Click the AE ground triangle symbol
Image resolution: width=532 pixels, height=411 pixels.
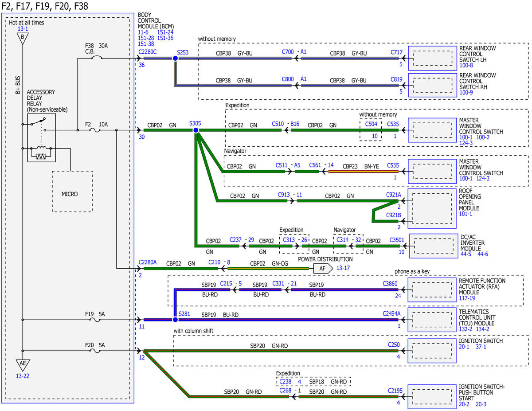[x=22, y=365]
